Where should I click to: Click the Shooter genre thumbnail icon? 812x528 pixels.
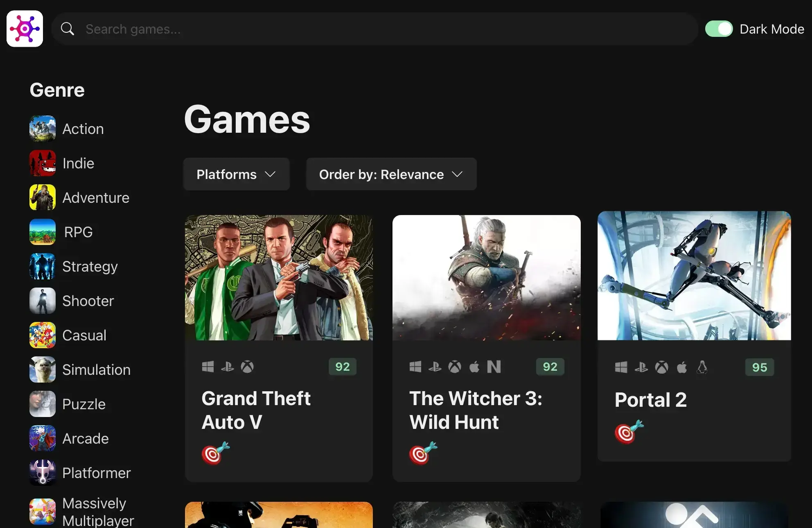(43, 301)
